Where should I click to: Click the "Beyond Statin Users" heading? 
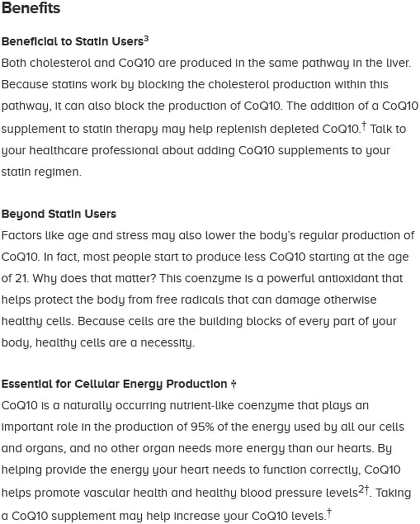[x=59, y=214]
